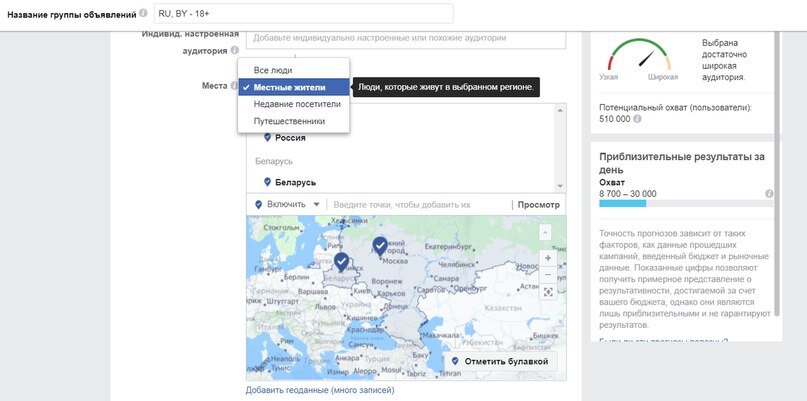Screen dimensions: 807x401
Task: Select Все люди in the dropdown
Action: click(x=294, y=70)
